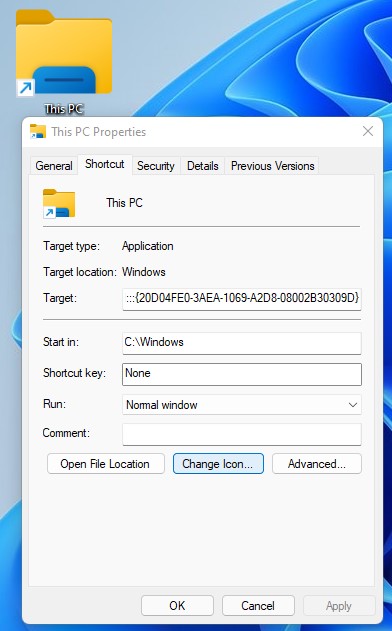Switch to the General tab
Screen dimensions: 392x631
coord(54,166)
